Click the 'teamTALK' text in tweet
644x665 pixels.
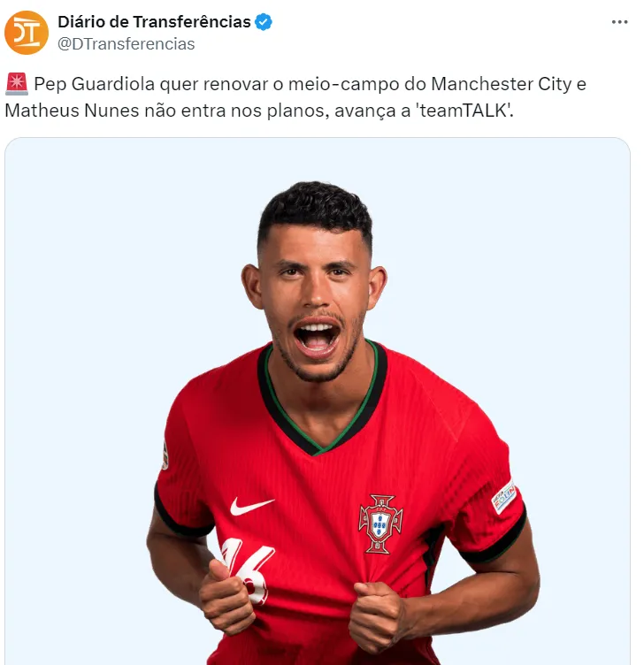[466, 111]
